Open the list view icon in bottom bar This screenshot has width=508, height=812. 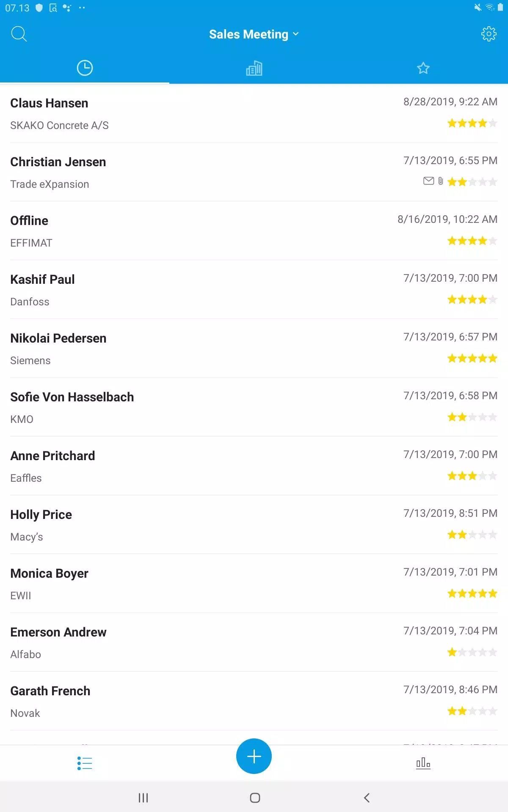click(85, 763)
